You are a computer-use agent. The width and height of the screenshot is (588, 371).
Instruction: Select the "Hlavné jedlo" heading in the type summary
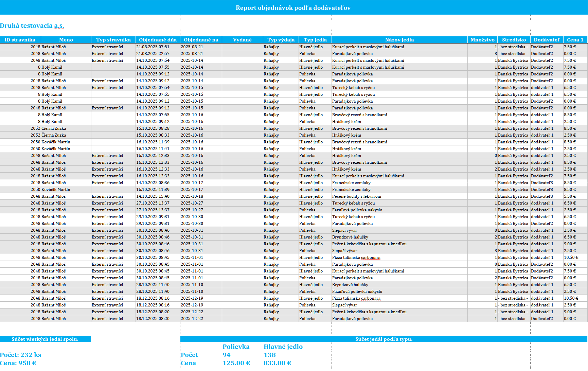pos(283,347)
